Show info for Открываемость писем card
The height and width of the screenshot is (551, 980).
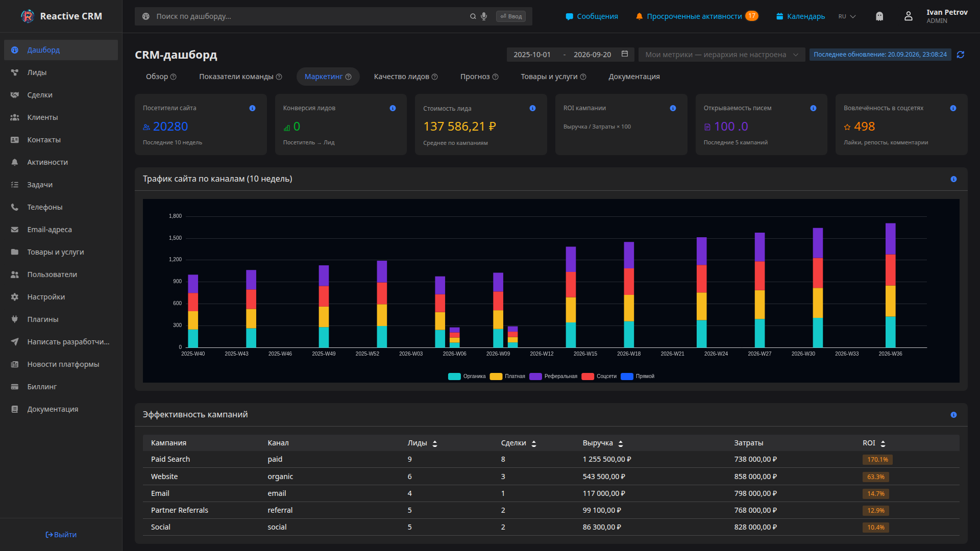coord(813,108)
